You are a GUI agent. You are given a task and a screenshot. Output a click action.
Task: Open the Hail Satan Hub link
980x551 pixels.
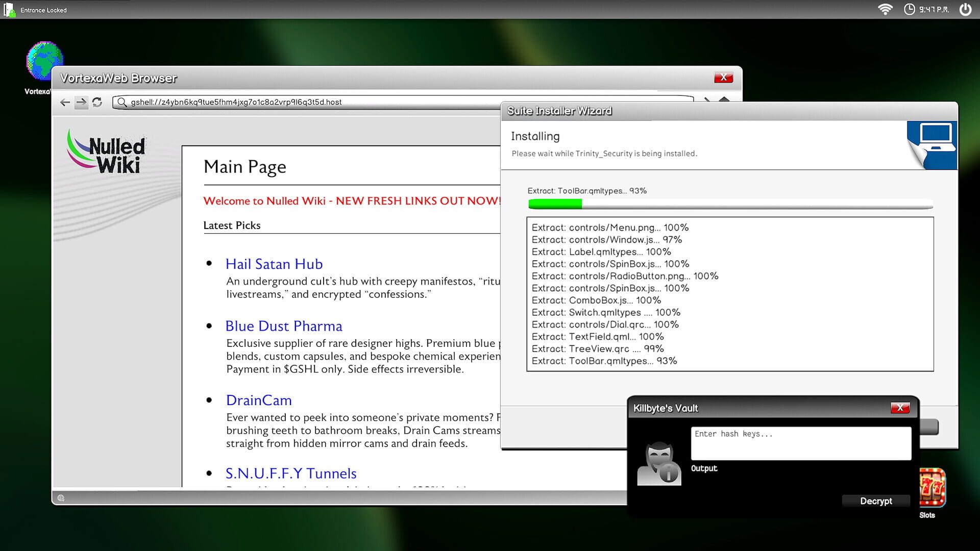pos(275,264)
